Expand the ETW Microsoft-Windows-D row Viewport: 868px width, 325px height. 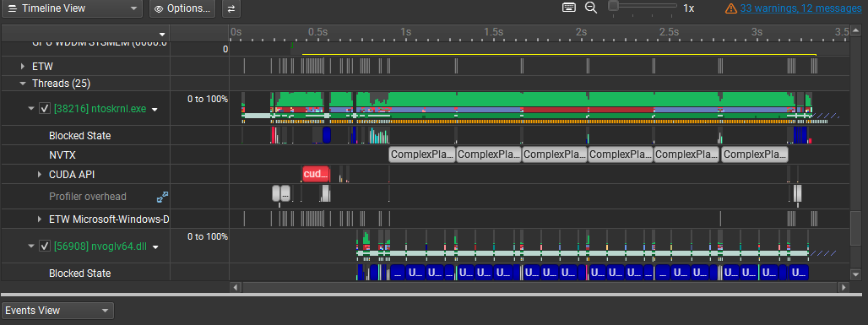(x=40, y=219)
